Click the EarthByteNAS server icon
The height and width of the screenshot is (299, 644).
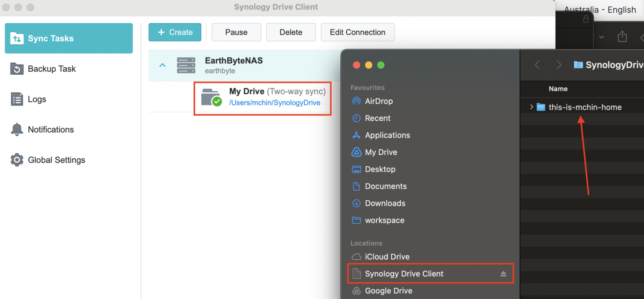186,65
